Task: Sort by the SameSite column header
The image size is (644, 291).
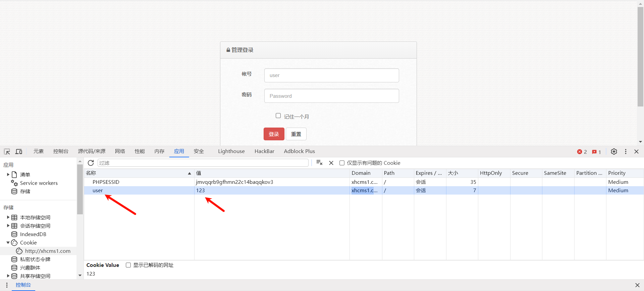Action: click(x=558, y=173)
